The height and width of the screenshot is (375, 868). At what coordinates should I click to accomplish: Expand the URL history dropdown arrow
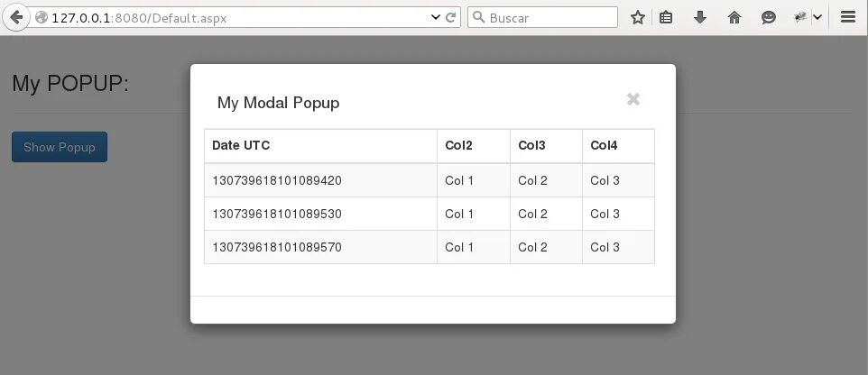(x=437, y=17)
